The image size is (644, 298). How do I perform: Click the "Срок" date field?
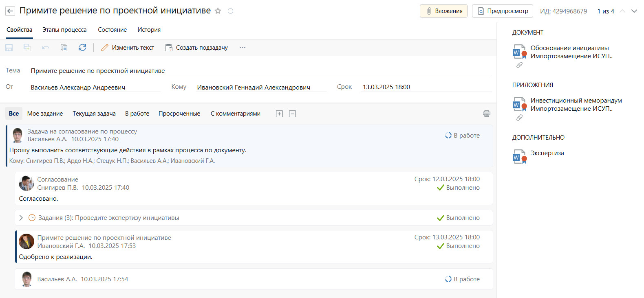point(426,87)
